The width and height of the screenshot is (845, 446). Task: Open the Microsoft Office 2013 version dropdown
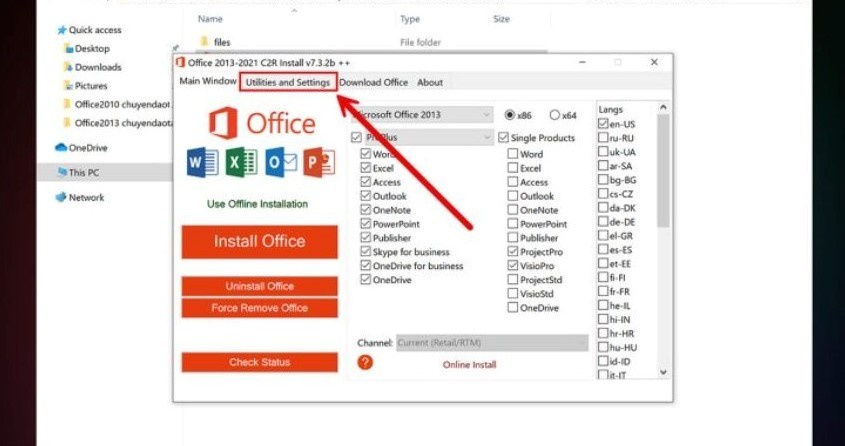point(422,115)
